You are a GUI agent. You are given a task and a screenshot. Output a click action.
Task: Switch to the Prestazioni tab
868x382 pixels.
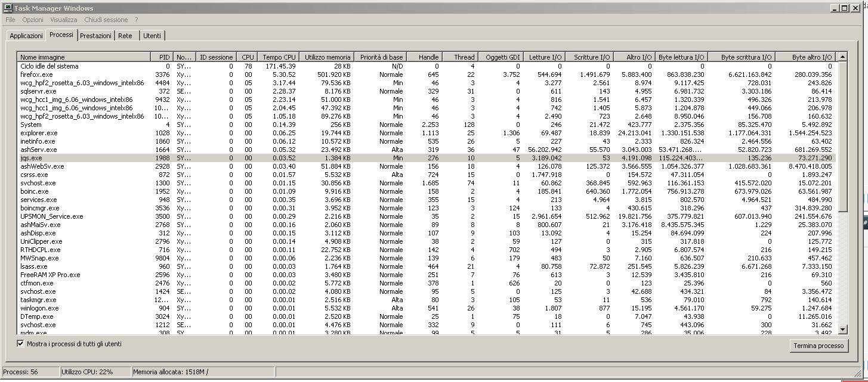pyautogui.click(x=95, y=36)
